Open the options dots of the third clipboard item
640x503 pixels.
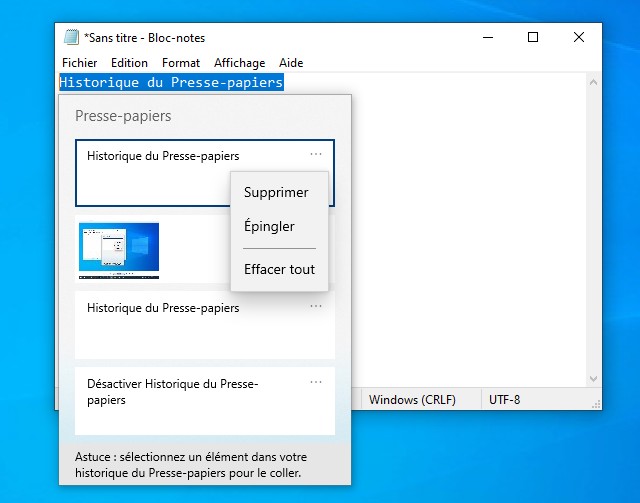point(316,306)
